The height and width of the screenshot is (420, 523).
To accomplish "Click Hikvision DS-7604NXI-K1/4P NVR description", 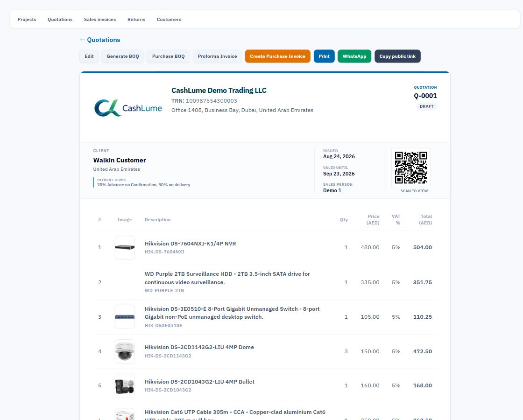I will 190,244.
